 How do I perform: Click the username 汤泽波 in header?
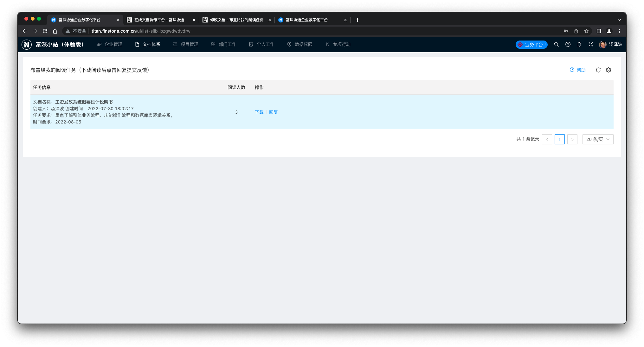click(x=615, y=45)
